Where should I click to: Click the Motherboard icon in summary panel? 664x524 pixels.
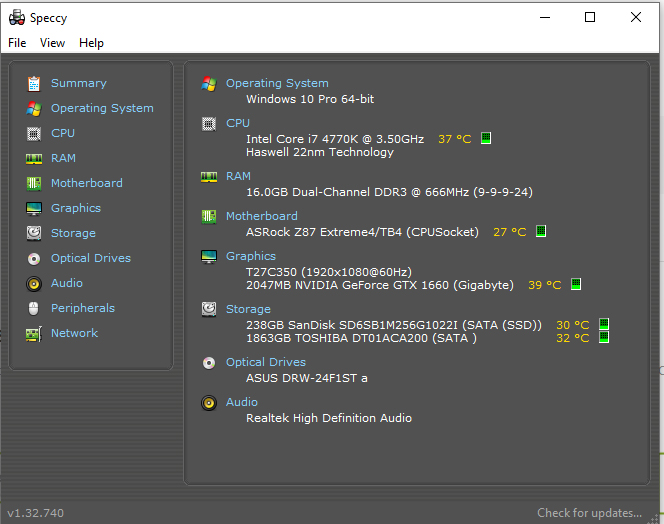coord(209,216)
